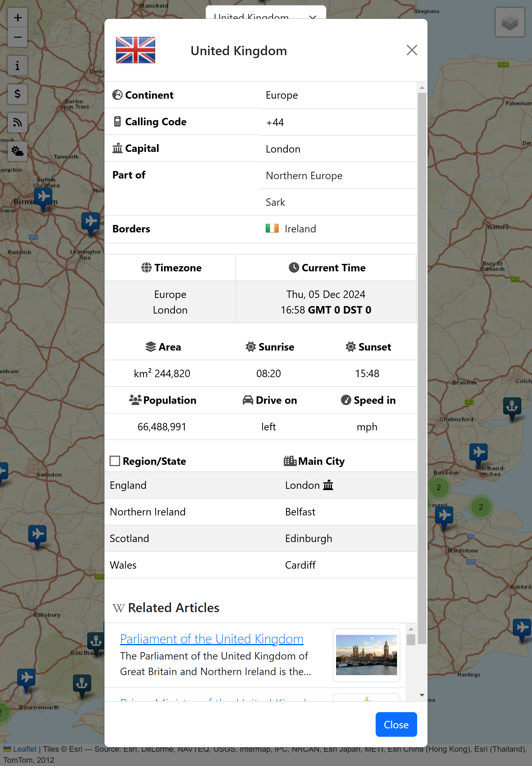The width and height of the screenshot is (532, 766).
Task: Open the weather forecast button
Action: point(18,151)
